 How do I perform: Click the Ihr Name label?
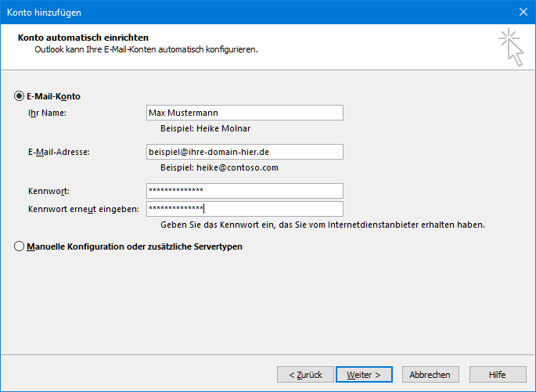point(47,113)
